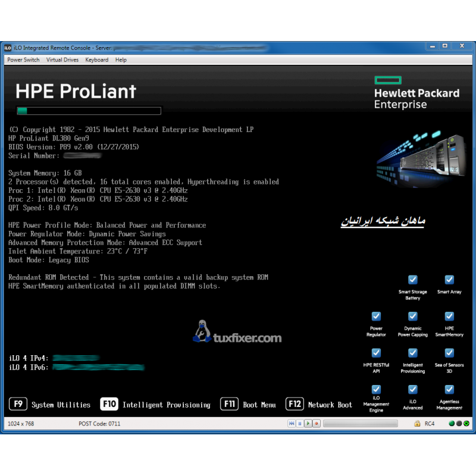
Task: Click the green play button
Action: [308, 424]
